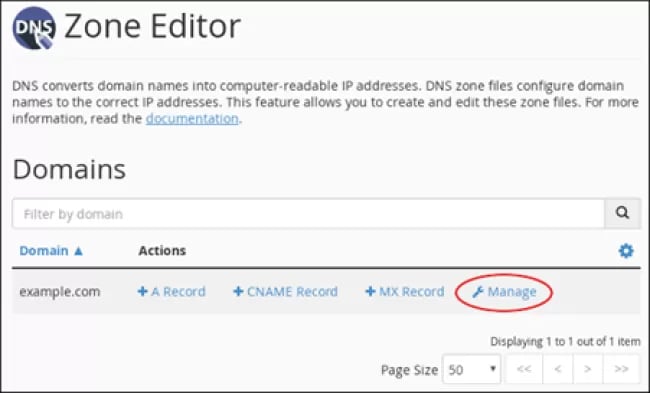Click the plus icon beside A Record

click(143, 291)
